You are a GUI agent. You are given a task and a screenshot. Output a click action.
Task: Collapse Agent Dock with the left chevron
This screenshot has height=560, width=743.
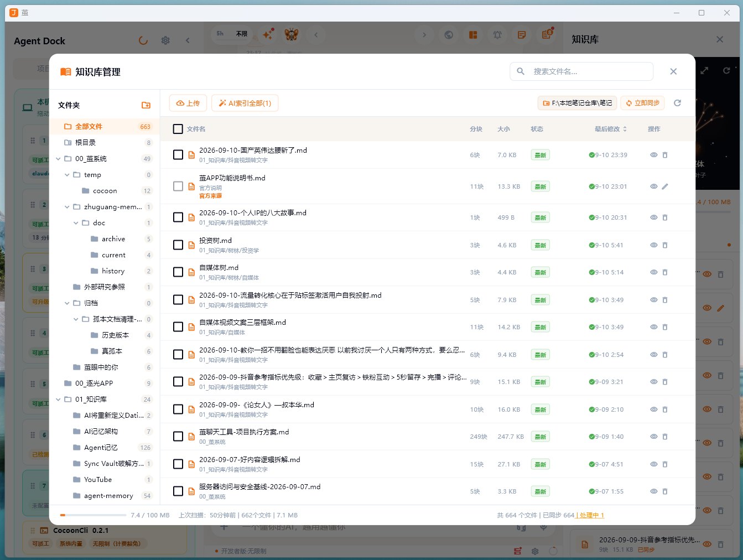188,40
